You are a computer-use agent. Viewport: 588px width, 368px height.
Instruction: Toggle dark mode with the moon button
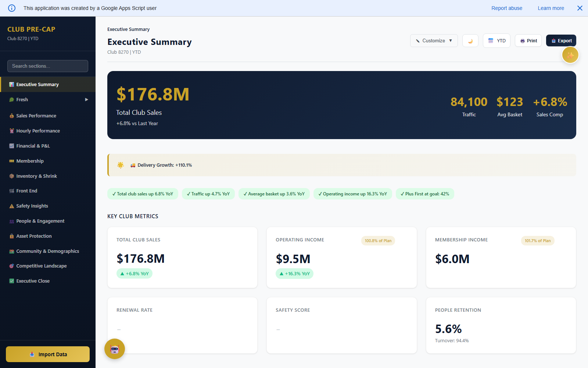pyautogui.click(x=470, y=41)
